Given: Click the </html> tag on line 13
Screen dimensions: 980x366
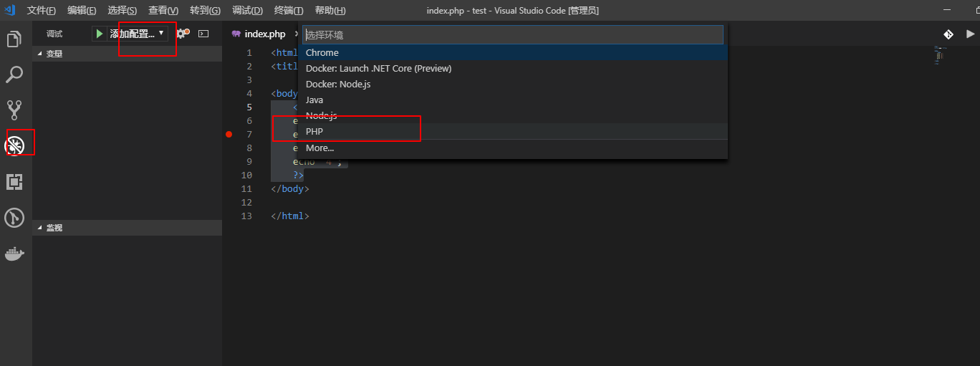Looking at the screenshot, I should [x=290, y=216].
